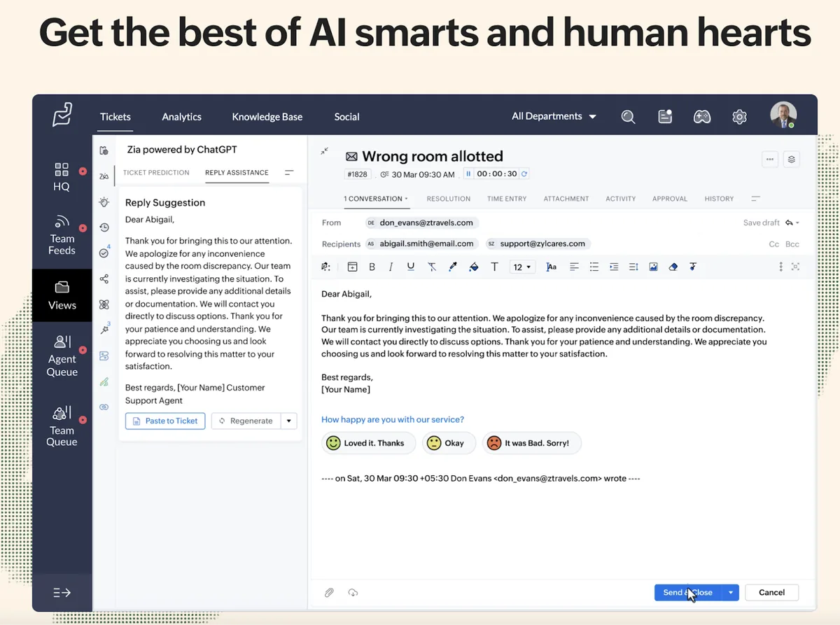Open the user profile avatar
840x625 pixels.
click(783, 115)
